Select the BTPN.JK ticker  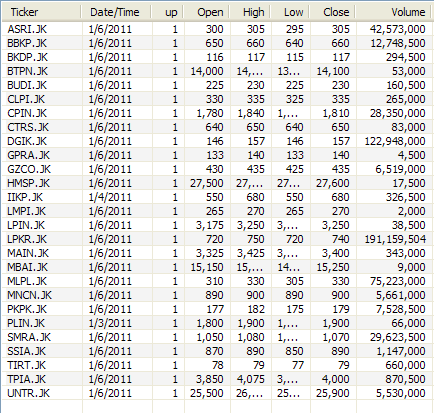click(27, 71)
